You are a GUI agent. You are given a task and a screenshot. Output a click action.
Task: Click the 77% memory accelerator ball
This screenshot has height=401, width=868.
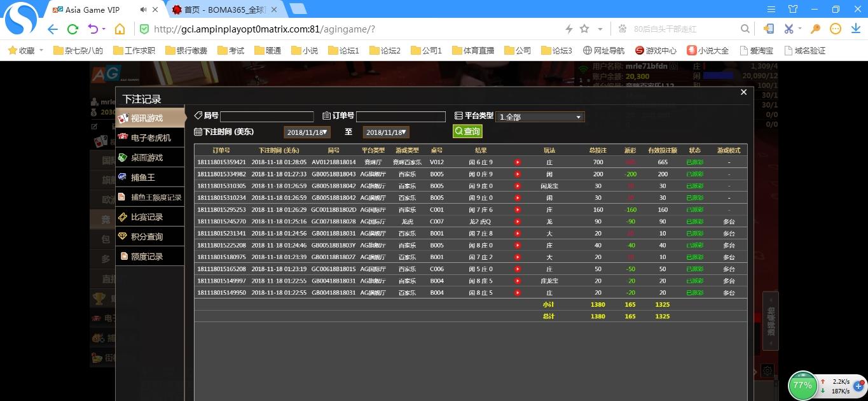click(803, 385)
